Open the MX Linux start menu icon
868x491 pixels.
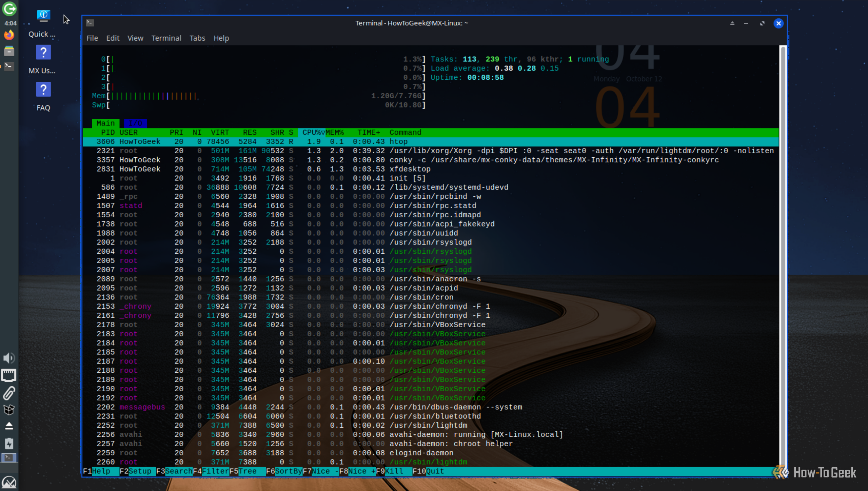tap(9, 482)
